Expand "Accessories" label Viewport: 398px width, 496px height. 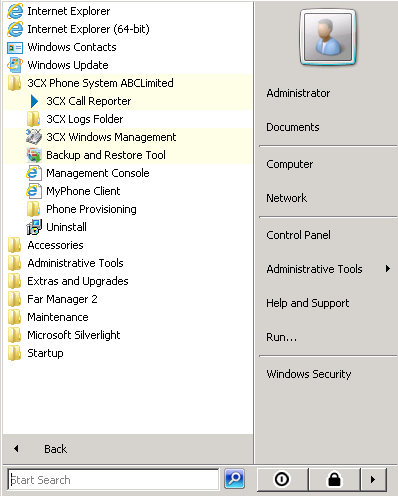pyautogui.click(x=55, y=245)
